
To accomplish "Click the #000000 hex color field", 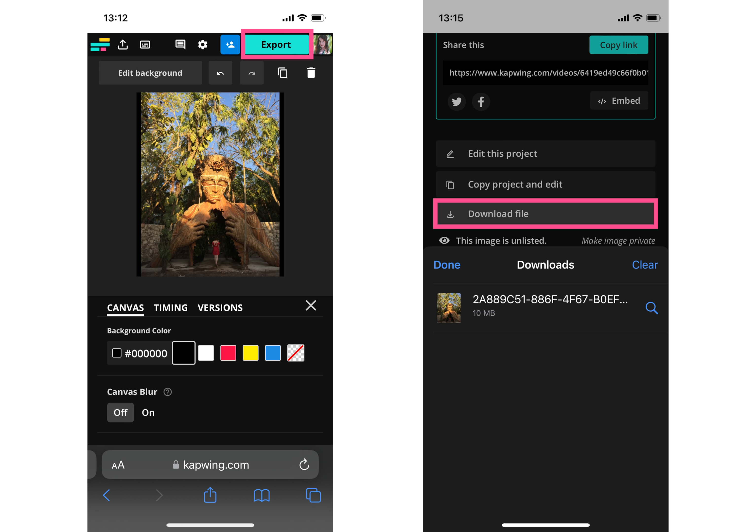I will click(140, 353).
